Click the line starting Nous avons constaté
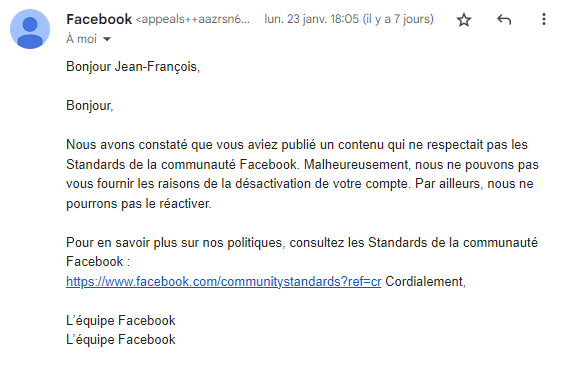This screenshot has width=573, height=367. pyautogui.click(x=297, y=145)
